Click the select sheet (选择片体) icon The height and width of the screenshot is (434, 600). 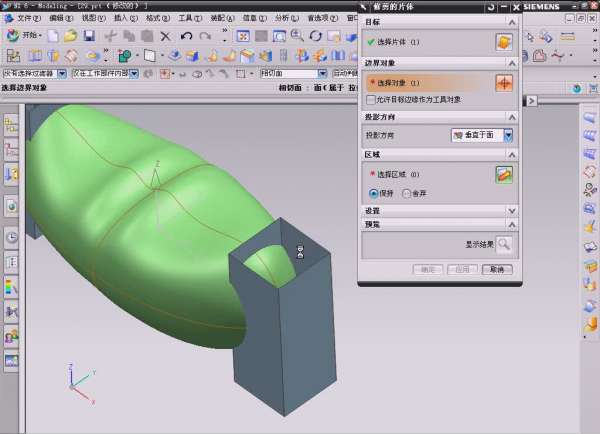pyautogui.click(x=504, y=42)
